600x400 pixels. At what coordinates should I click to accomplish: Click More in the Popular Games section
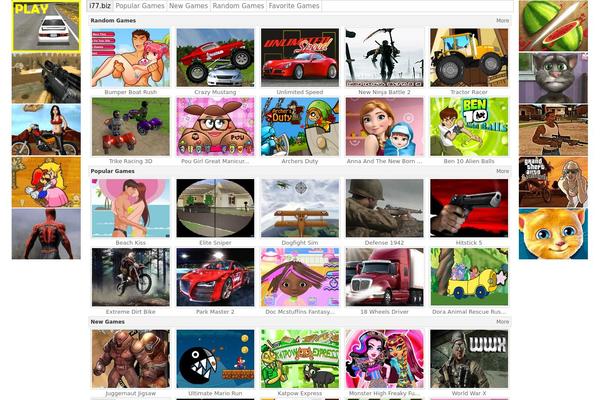[502, 171]
